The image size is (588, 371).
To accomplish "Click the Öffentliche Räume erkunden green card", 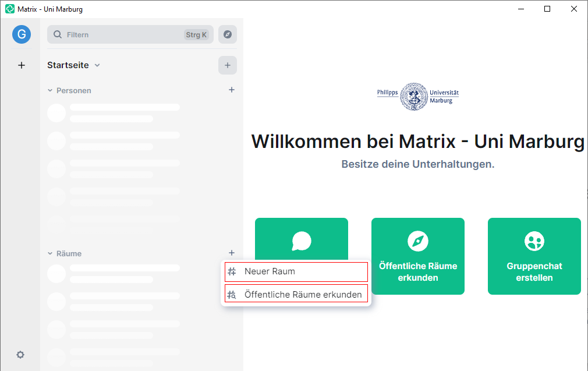I will (418, 256).
